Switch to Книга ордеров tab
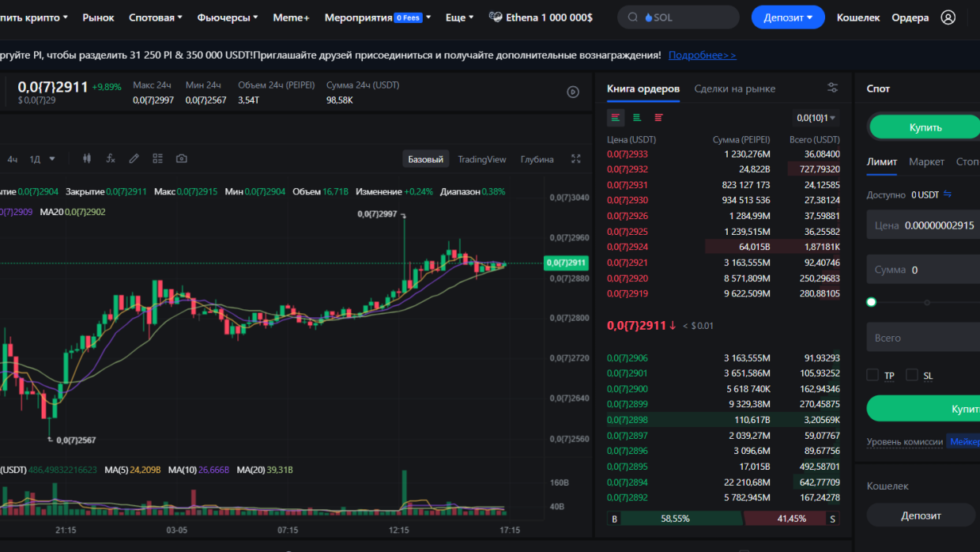The height and width of the screenshot is (552, 980). [643, 89]
